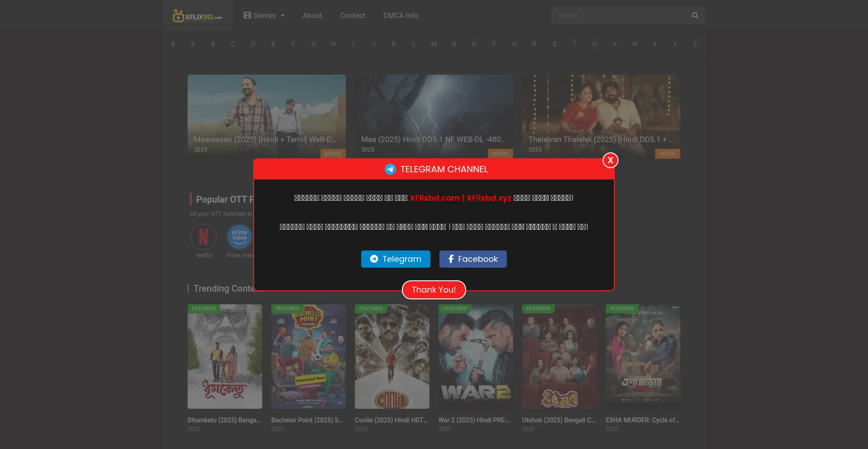Open DMCA Info page
The height and width of the screenshot is (449, 868).
click(401, 15)
